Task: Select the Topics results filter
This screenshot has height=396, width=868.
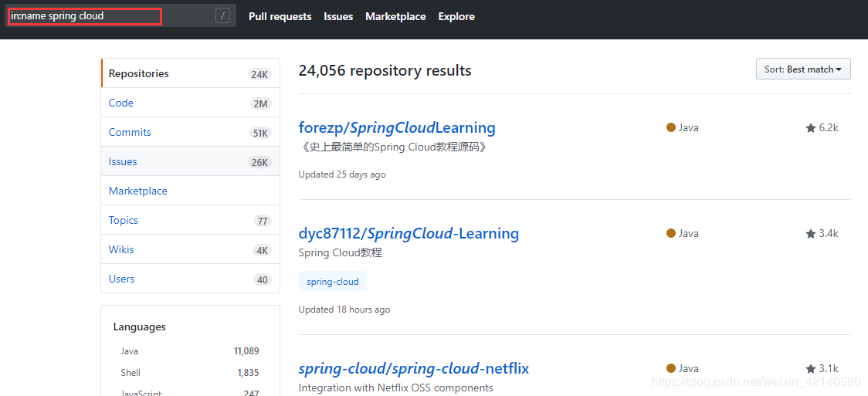Action: click(x=191, y=220)
